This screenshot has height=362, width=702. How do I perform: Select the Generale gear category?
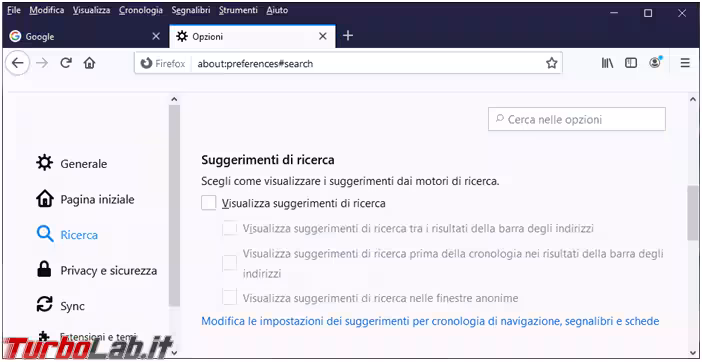[72, 163]
